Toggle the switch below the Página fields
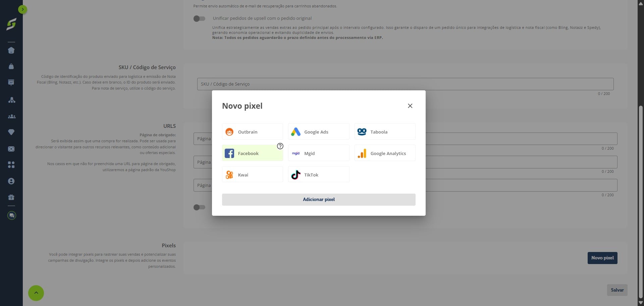 point(199,207)
